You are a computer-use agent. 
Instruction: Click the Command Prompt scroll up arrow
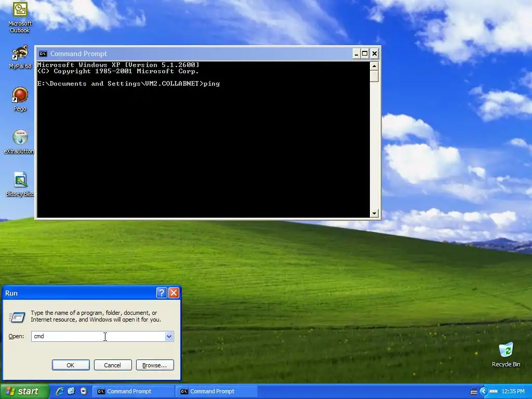374,65
